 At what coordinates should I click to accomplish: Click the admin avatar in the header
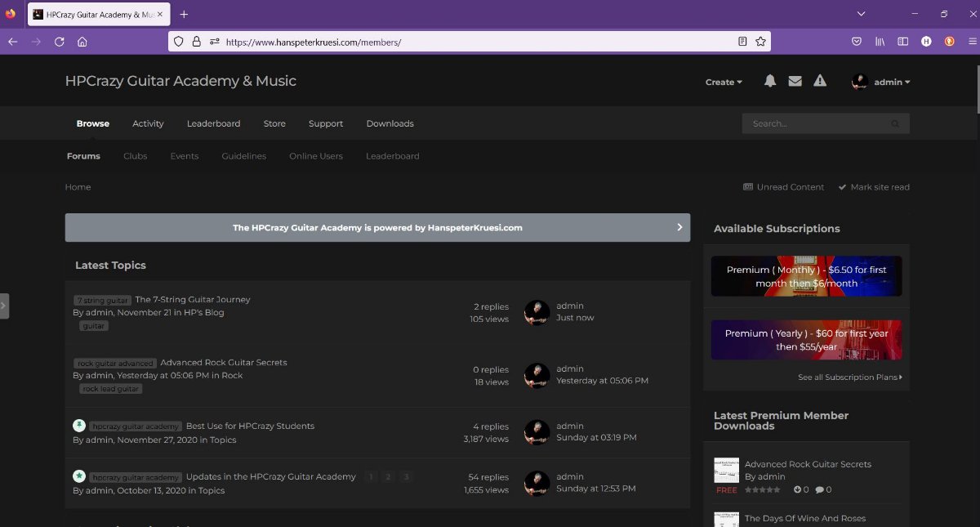coord(860,82)
